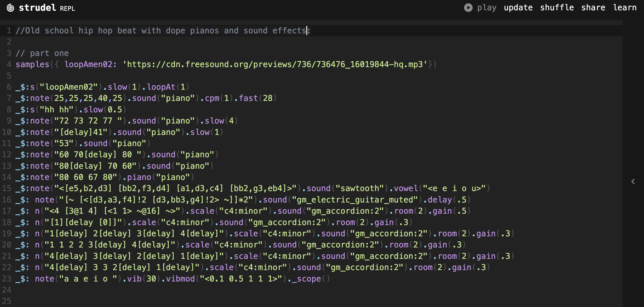
Task: Click .room(2) on line 22
Action: point(428,267)
